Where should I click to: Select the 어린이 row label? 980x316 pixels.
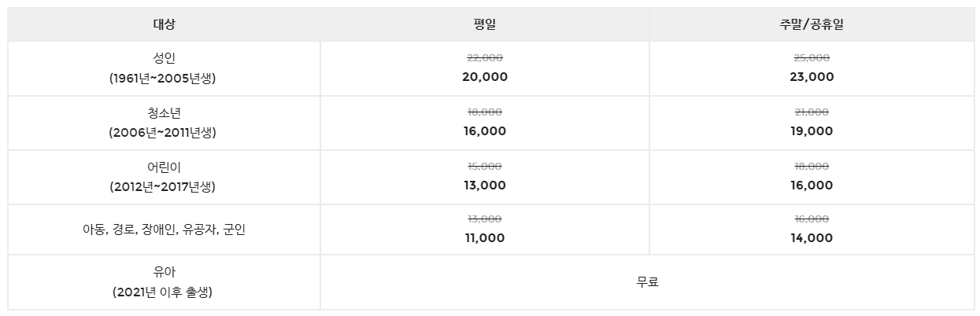pos(164,168)
